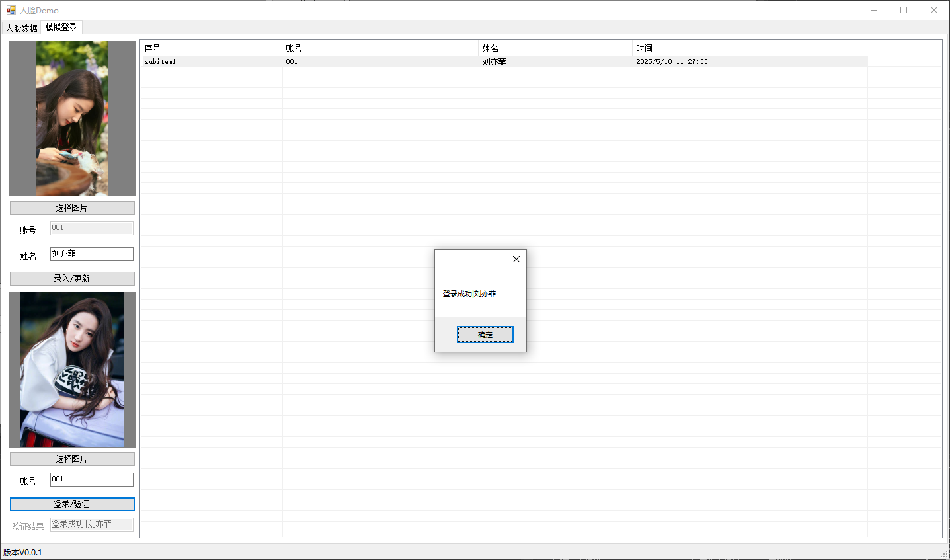Image resolution: width=950 pixels, height=560 pixels.
Task: Click the 序号 column header
Action: [211, 48]
